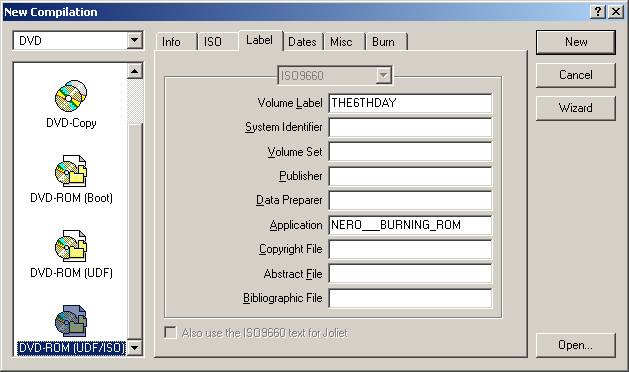The height and width of the screenshot is (372, 629).
Task: Switch to the Burn tab
Action: [383, 42]
